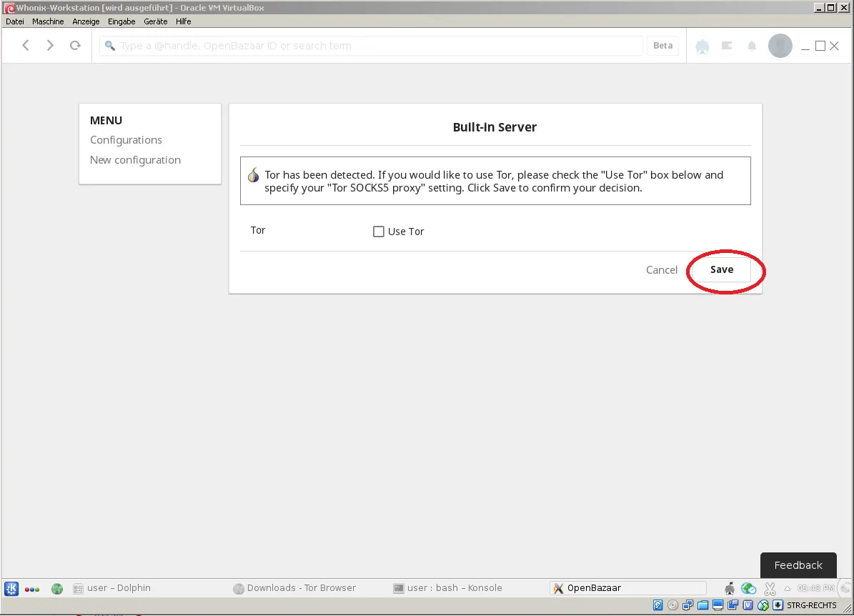Click the Built-In Server heading
Image resolution: width=854 pixels, height=616 pixels.
tap(495, 127)
